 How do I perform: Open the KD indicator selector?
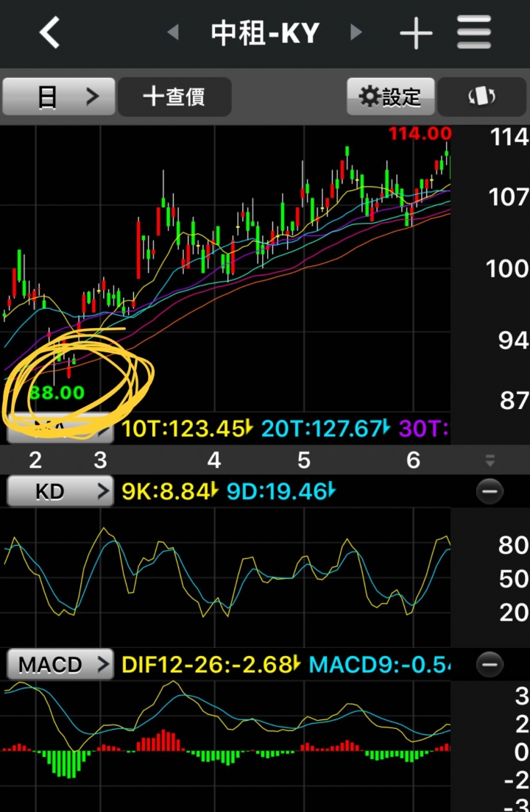coord(60,491)
